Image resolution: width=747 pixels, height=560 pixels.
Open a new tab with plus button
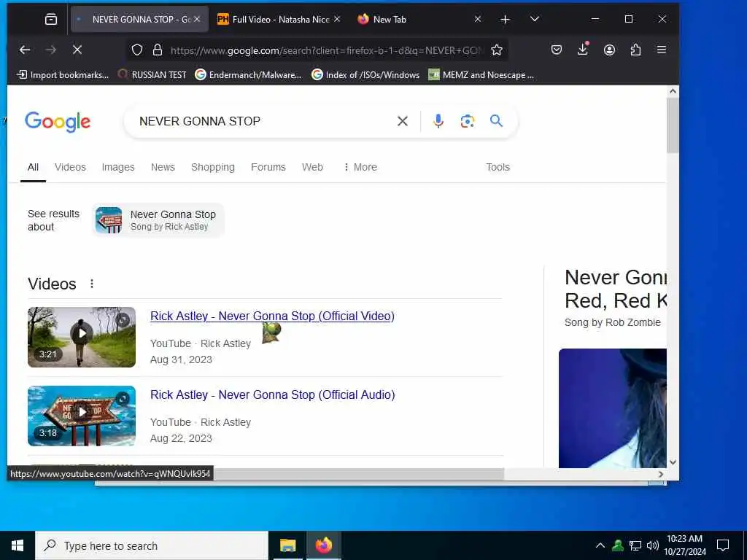tap(505, 19)
